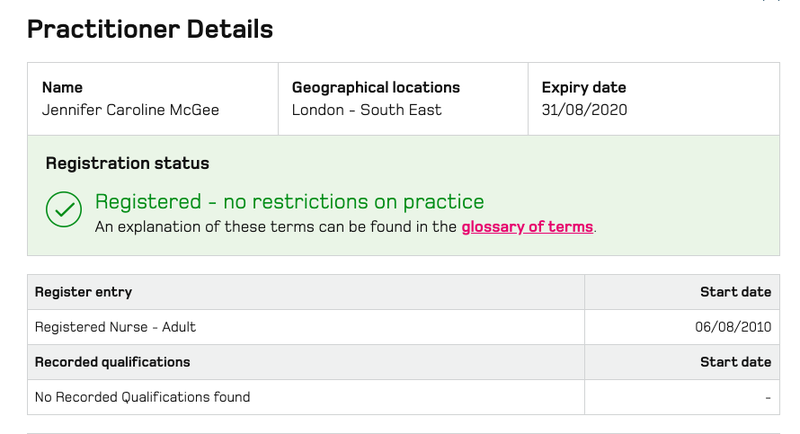Click Start date header beside Recorded qualifications
This screenshot has height=434, width=800.
pos(735,362)
